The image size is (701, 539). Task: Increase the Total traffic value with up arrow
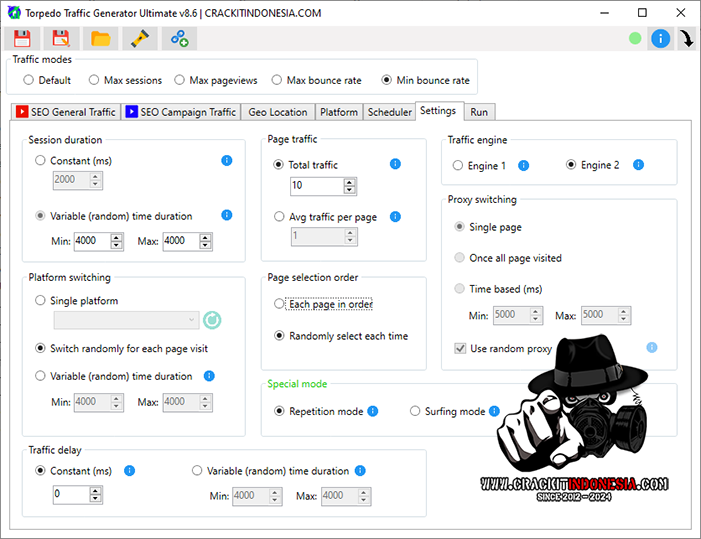(349, 182)
